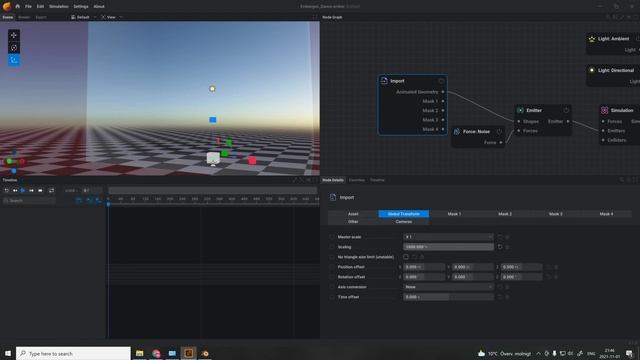Click the light gizmo in the viewport

pos(212,89)
